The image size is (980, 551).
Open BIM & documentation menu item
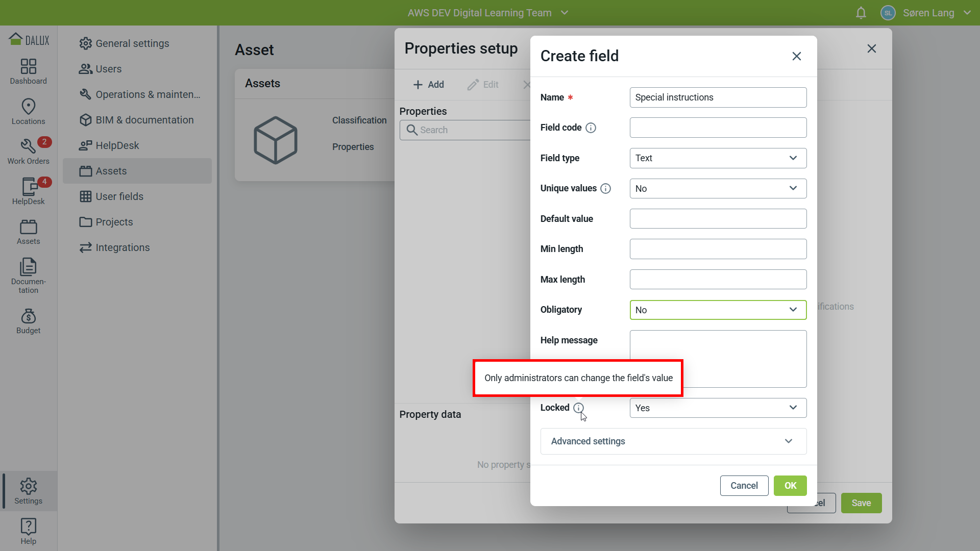coord(137,120)
